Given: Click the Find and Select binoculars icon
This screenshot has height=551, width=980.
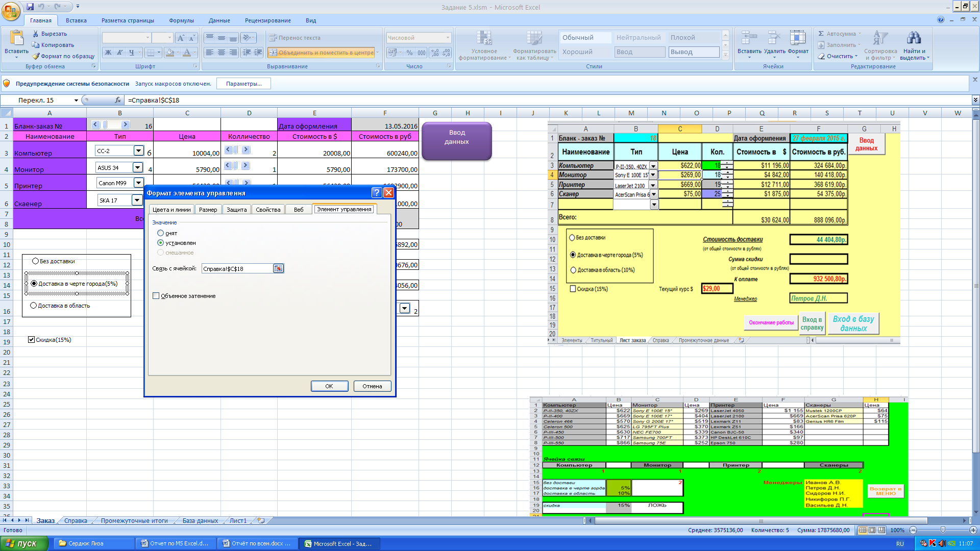Looking at the screenshot, I should pyautogui.click(x=914, y=38).
